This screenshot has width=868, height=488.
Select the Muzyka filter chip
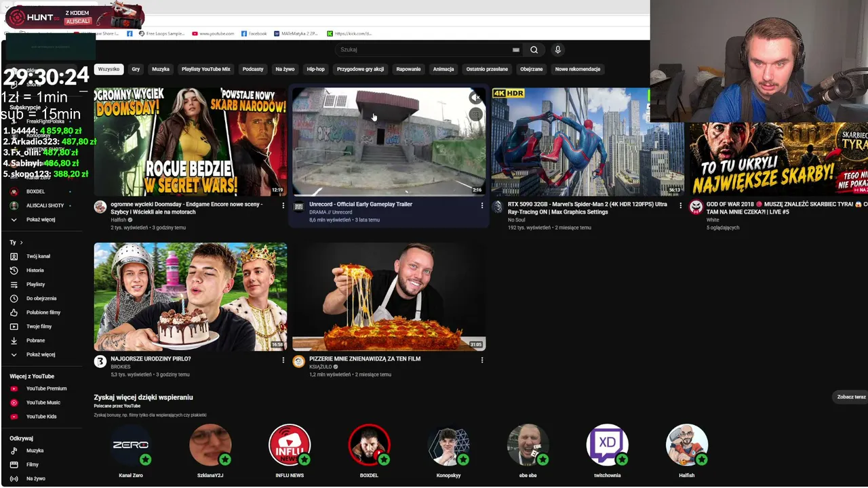click(161, 69)
